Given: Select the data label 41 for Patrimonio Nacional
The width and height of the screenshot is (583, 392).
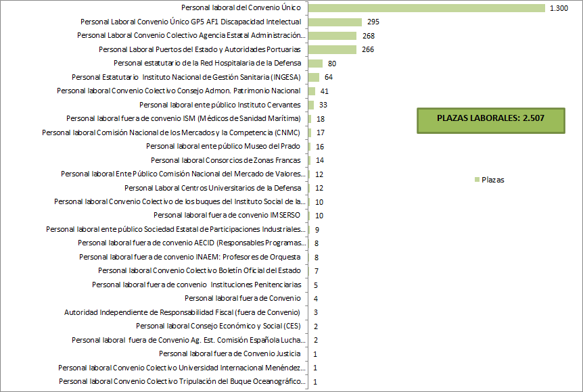Looking at the screenshot, I should click(325, 91).
